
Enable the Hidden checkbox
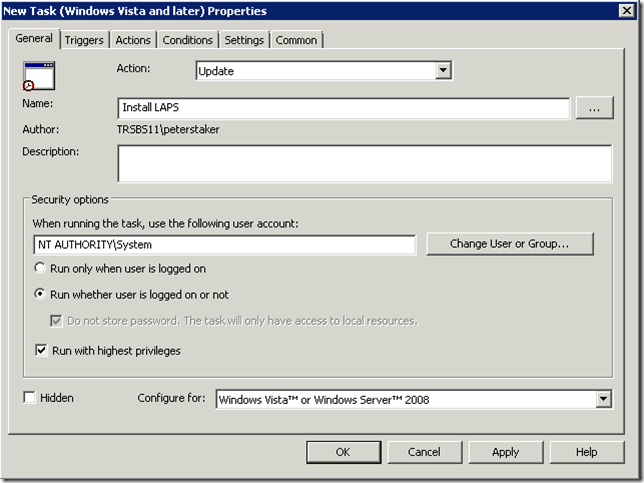coord(29,398)
